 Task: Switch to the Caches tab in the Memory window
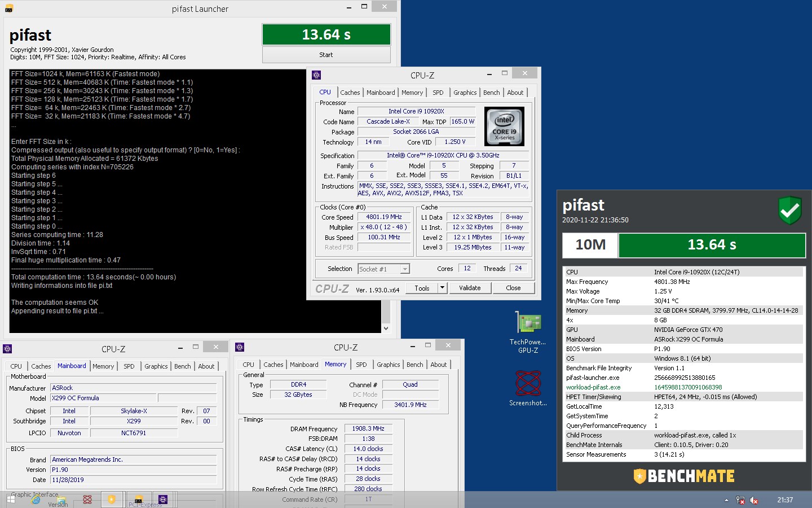273,365
